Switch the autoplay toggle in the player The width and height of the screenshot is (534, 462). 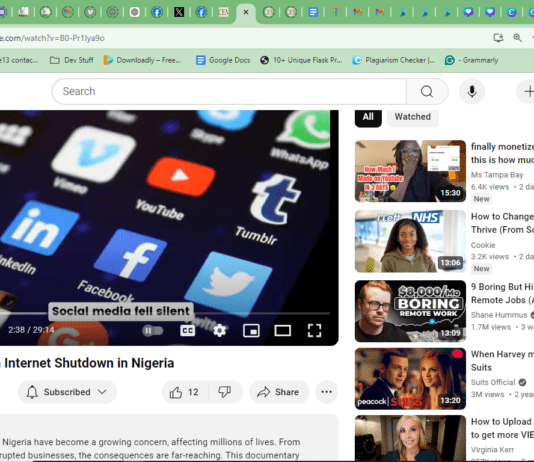(x=153, y=330)
